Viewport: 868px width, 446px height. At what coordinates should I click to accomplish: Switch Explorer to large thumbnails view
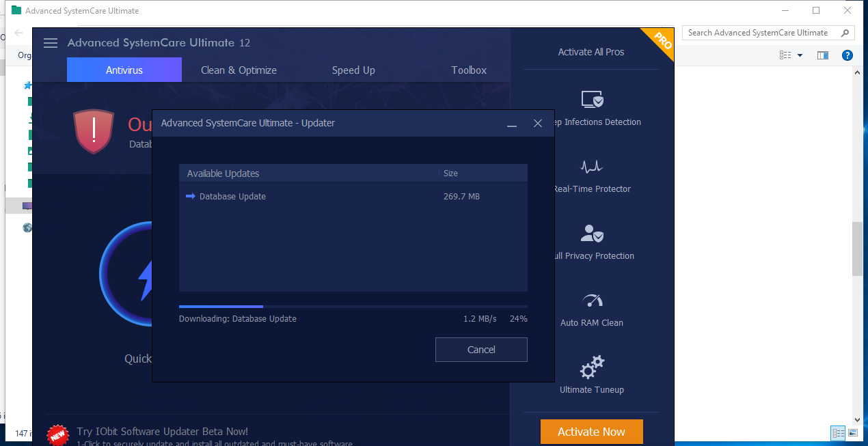click(853, 433)
